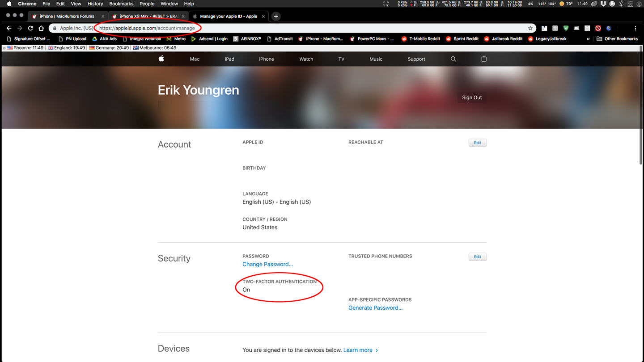
Task: Click the weather sun icon in menu bar
Action: tap(562, 4)
